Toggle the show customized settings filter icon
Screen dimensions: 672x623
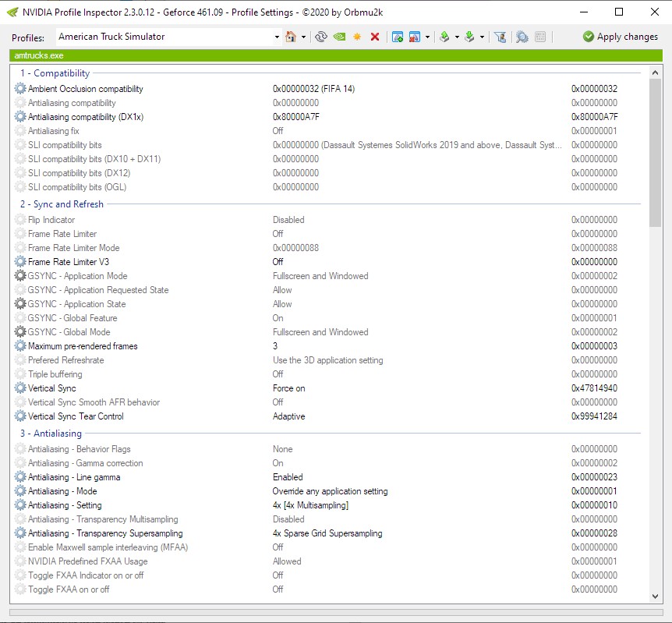tap(500, 37)
